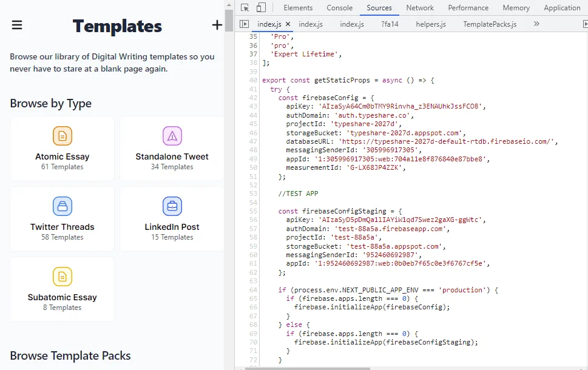Image resolution: width=588 pixels, height=370 pixels.
Task: Click '34 Templates' count text
Action: tap(172, 167)
